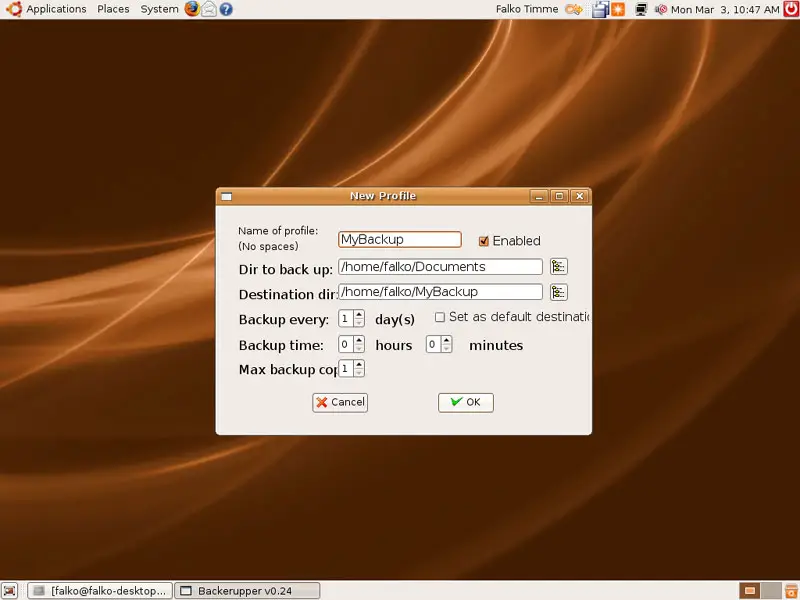Decrease the backup time minutes value
800x600 pixels.
coord(447,348)
